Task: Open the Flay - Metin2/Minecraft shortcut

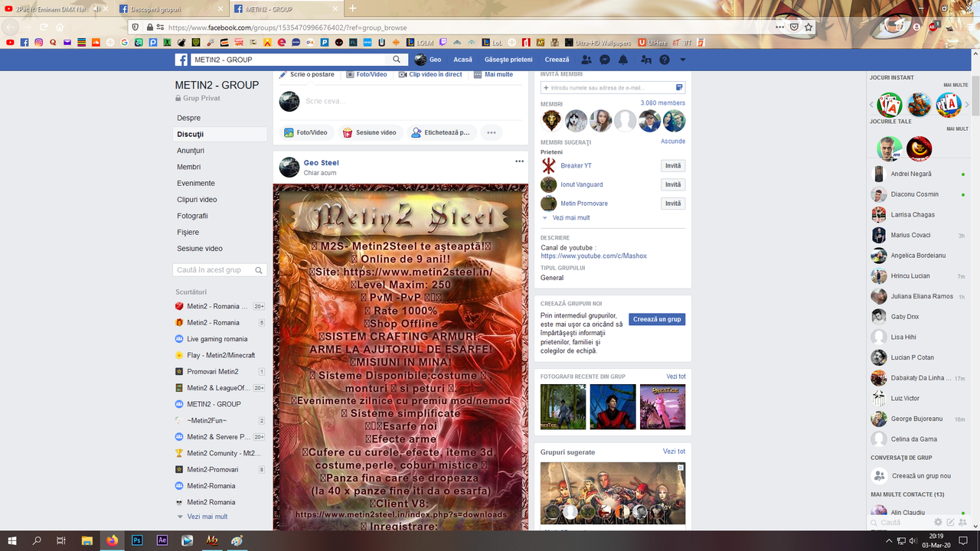Action: 220,355
